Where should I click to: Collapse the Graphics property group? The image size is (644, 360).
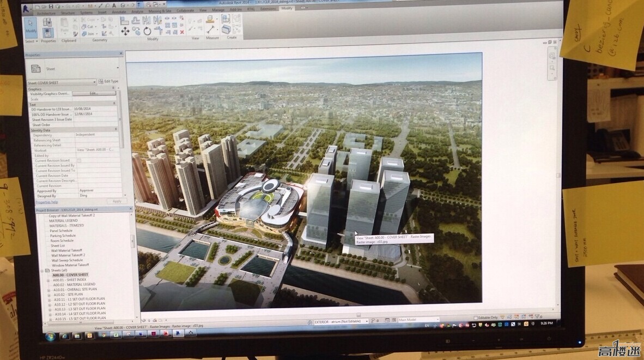113,88
